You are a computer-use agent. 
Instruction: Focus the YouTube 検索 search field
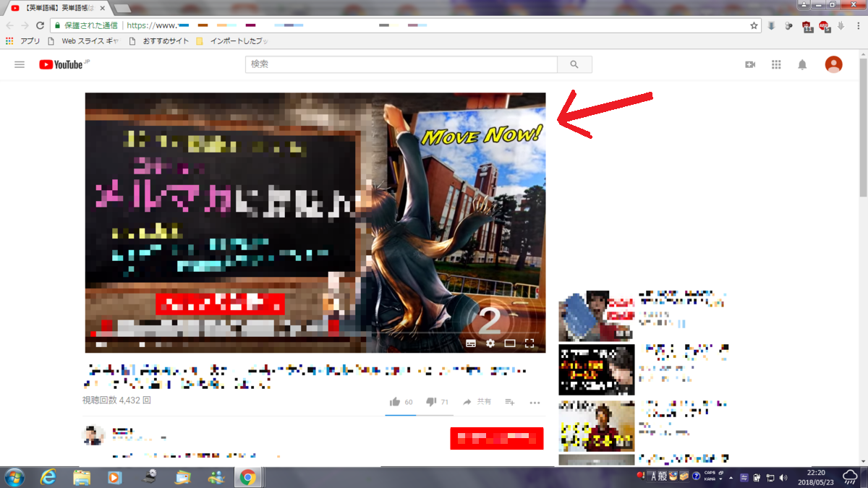click(x=401, y=64)
